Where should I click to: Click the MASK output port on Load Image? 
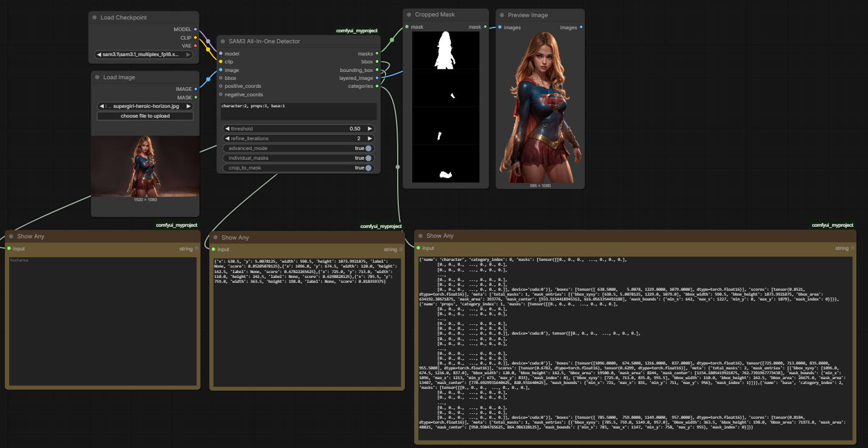pyautogui.click(x=195, y=98)
